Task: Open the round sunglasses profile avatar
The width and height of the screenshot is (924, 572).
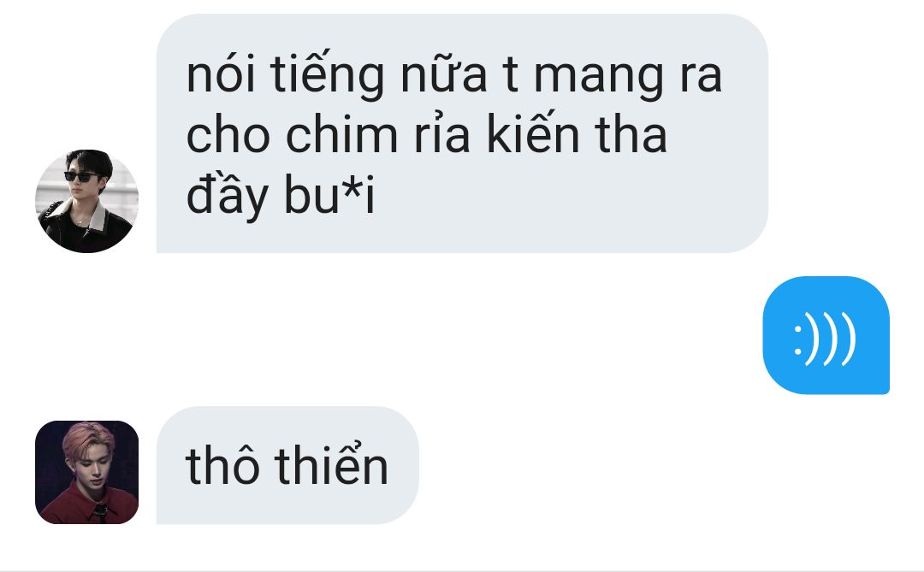Action: click(86, 201)
